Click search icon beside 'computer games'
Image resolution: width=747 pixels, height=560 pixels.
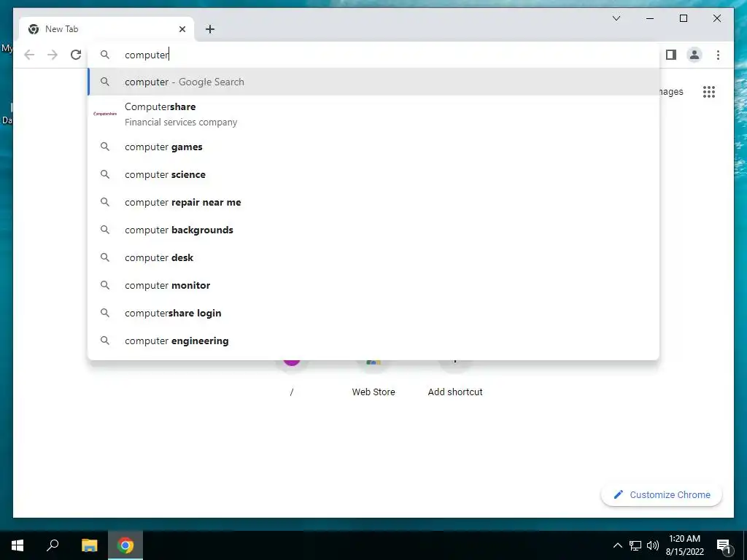(105, 147)
